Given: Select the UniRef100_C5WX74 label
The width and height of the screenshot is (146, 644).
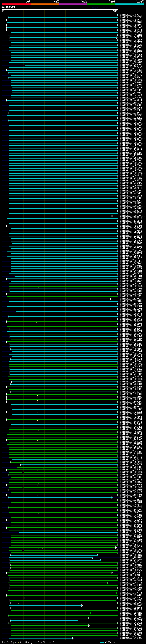Looking at the screenshot, I should pos(131,314).
